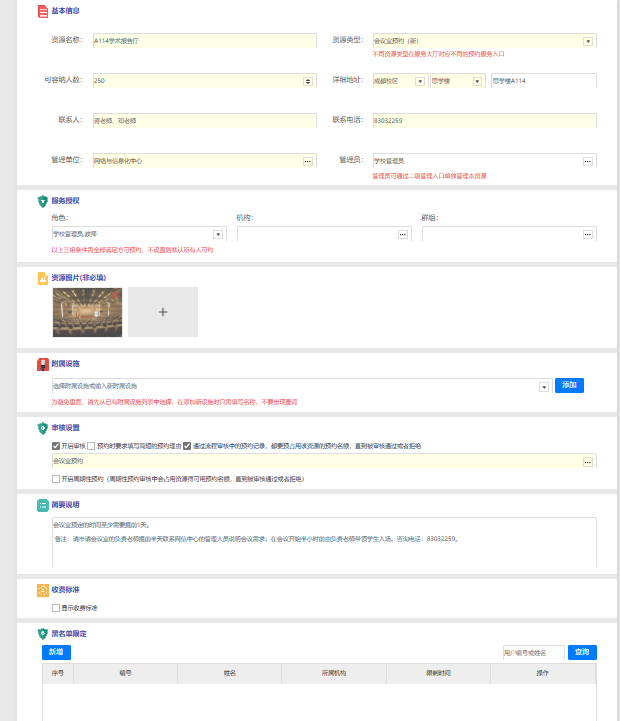This screenshot has height=721, width=620.
Task: Click the 查询 search button
Action: (x=582, y=652)
